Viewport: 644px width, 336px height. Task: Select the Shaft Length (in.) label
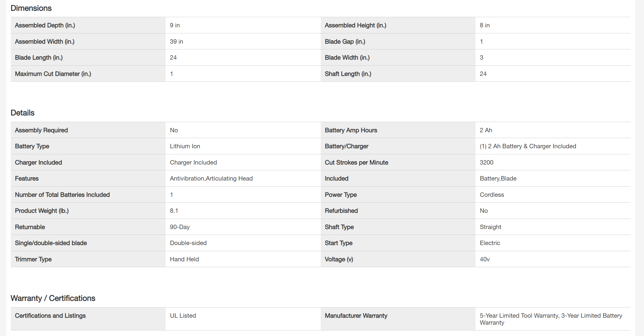coord(348,74)
